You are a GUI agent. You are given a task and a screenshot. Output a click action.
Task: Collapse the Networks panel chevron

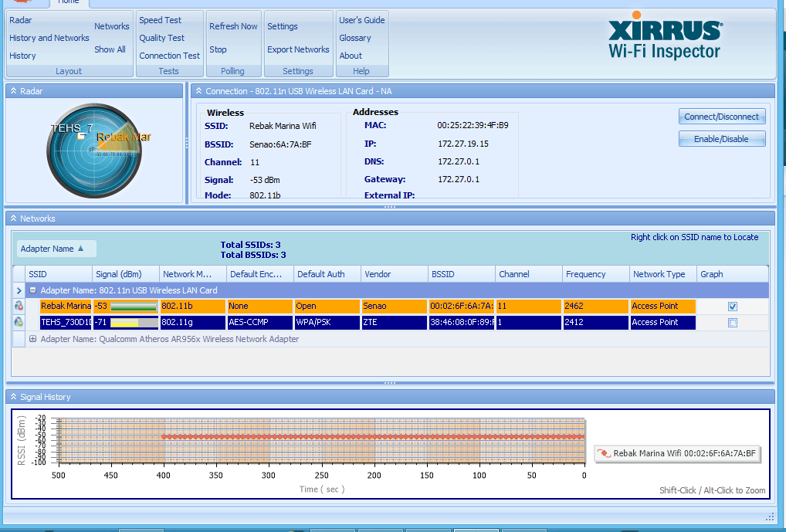pos(13,219)
